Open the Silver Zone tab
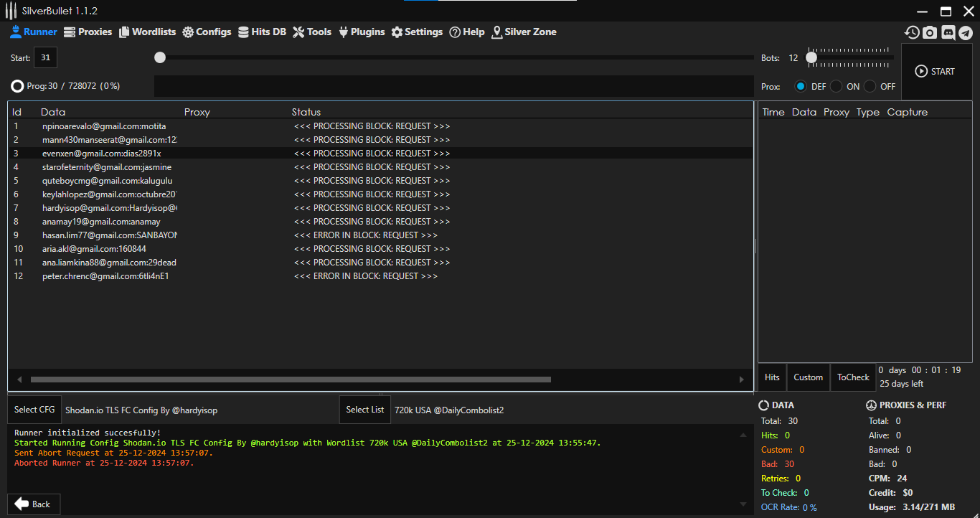Screen dimensions: 980x518 coord(524,32)
